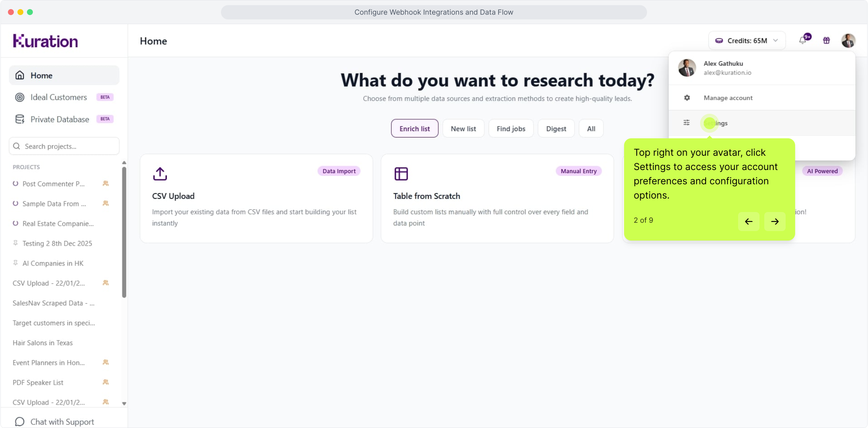Open project AI Companies in HK
The height and width of the screenshot is (428, 868).
click(53, 263)
